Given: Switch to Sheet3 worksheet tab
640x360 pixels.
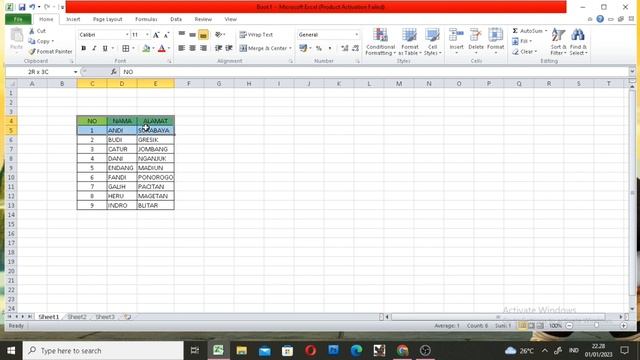Looking at the screenshot, I should pyautogui.click(x=105, y=317).
